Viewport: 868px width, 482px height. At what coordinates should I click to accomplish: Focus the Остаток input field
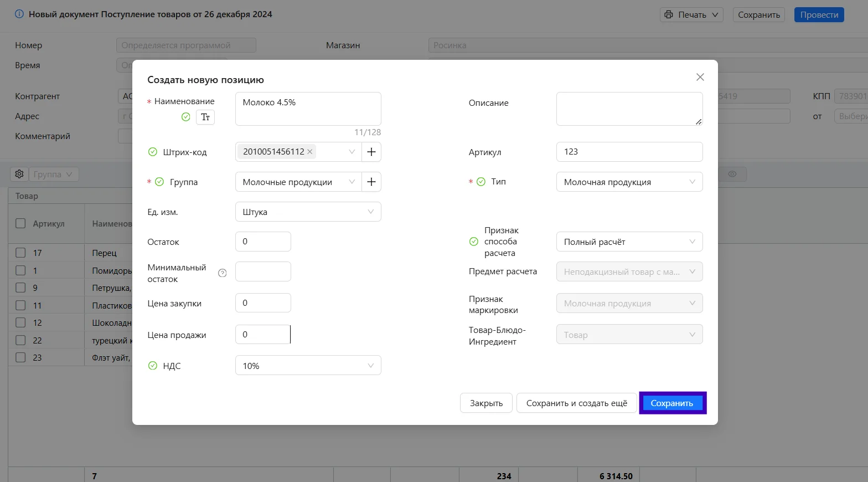[x=263, y=242]
